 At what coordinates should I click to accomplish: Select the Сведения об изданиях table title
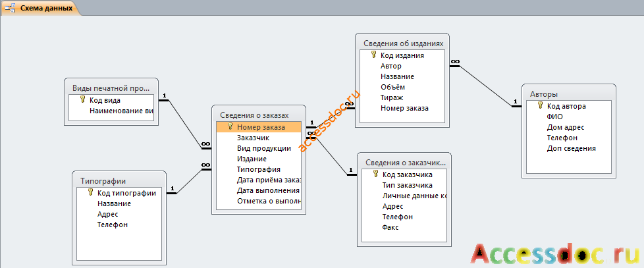point(403,43)
